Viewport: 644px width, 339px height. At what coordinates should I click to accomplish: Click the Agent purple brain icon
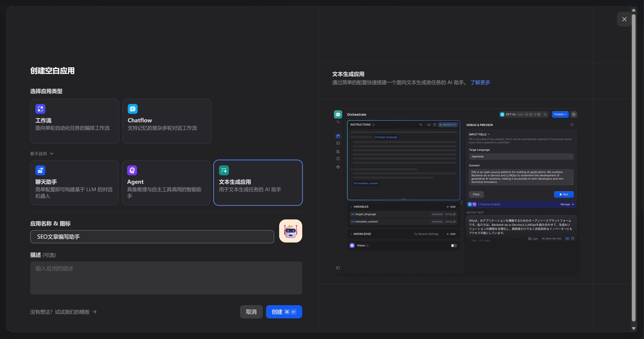coord(132,170)
